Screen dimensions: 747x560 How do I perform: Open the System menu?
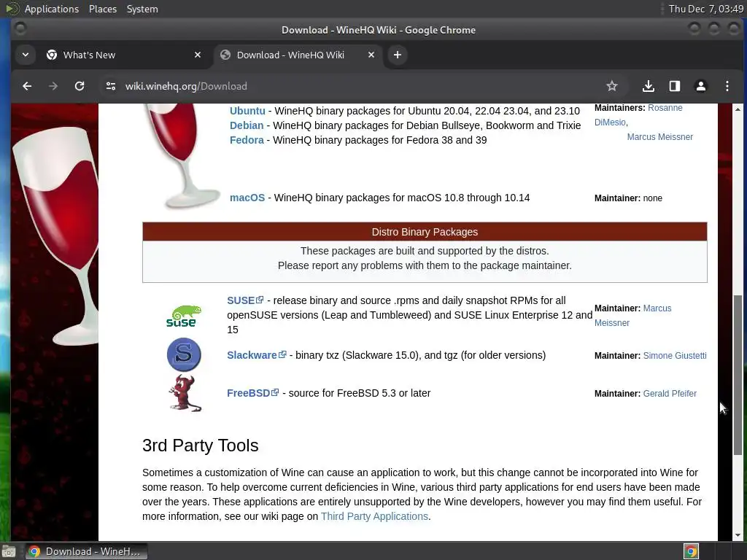[142, 9]
